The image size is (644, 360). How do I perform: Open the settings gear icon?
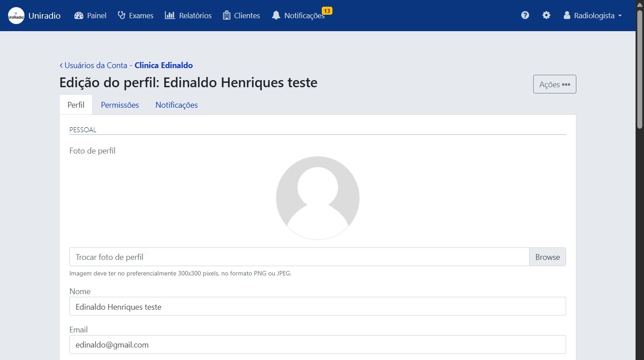[x=546, y=15]
